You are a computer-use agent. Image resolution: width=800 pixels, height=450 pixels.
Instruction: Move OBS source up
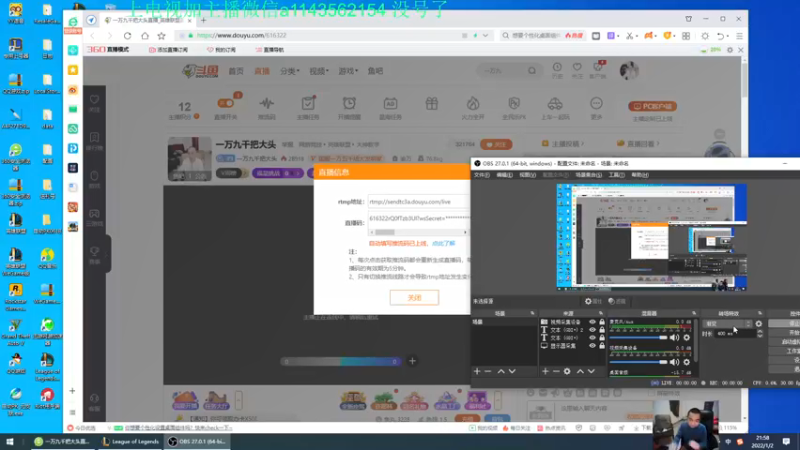580,371
